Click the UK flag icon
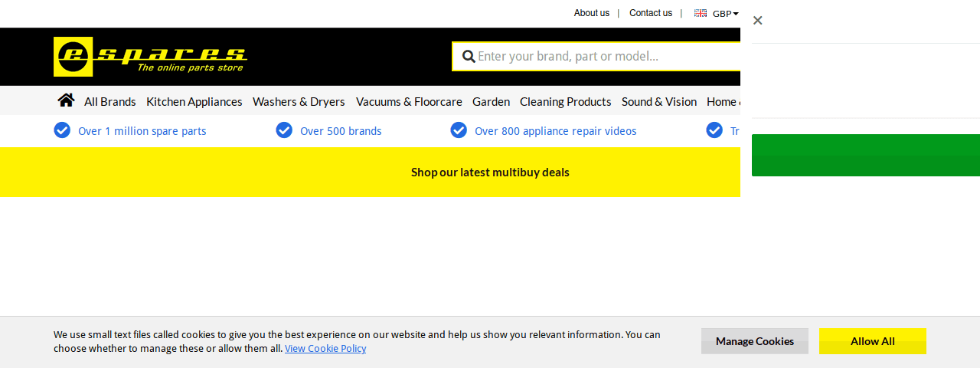The height and width of the screenshot is (368, 980). pyautogui.click(x=700, y=13)
